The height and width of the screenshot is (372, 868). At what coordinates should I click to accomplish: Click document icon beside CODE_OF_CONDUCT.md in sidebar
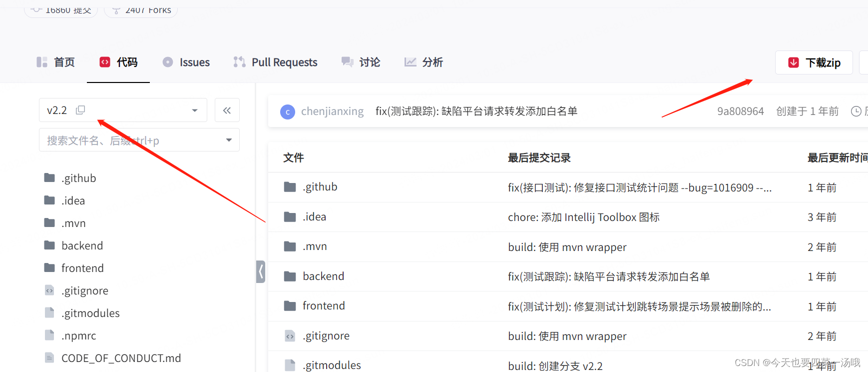49,357
